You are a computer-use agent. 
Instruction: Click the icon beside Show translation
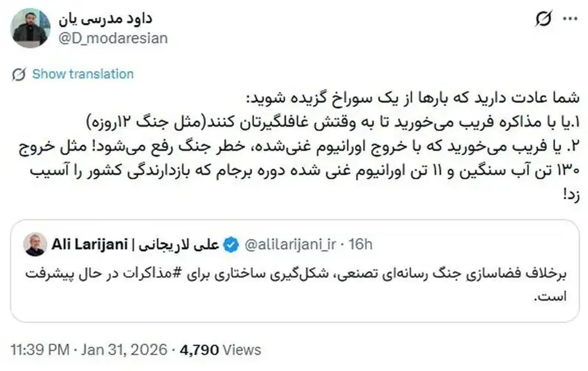click(x=19, y=74)
